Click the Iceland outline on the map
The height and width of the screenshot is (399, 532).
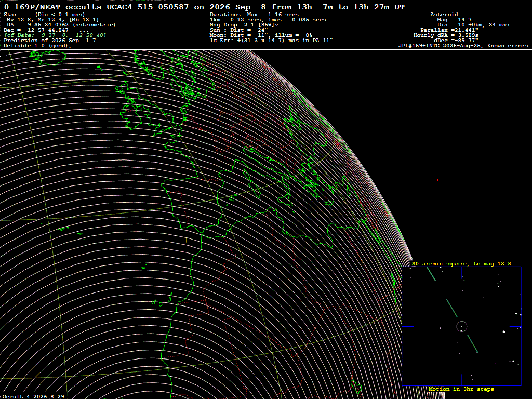coord(48,57)
